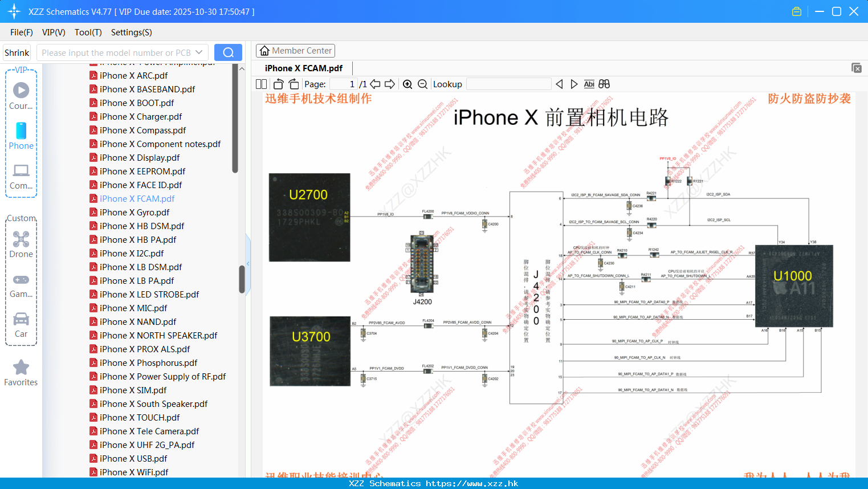Viewport: 868px width, 489px height.
Task: Click the XZZ website link in status bar
Action: pyautogui.click(x=472, y=483)
